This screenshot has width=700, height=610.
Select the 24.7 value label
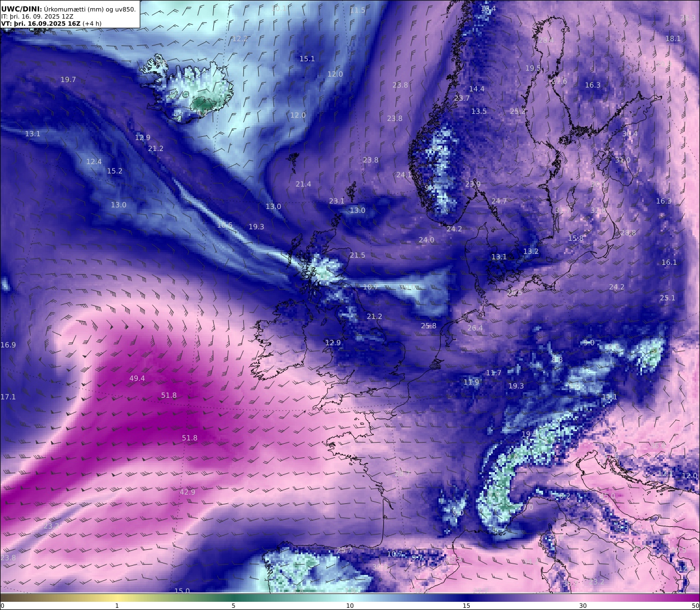click(x=499, y=201)
